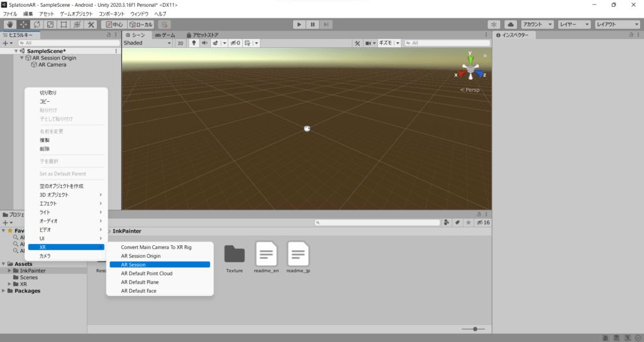Select the Rect transform tool

(x=64, y=25)
